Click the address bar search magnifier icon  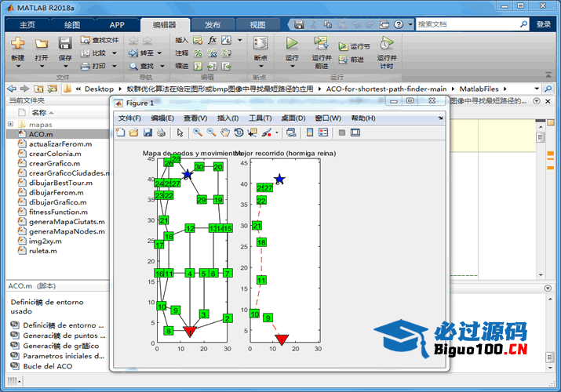[548, 89]
